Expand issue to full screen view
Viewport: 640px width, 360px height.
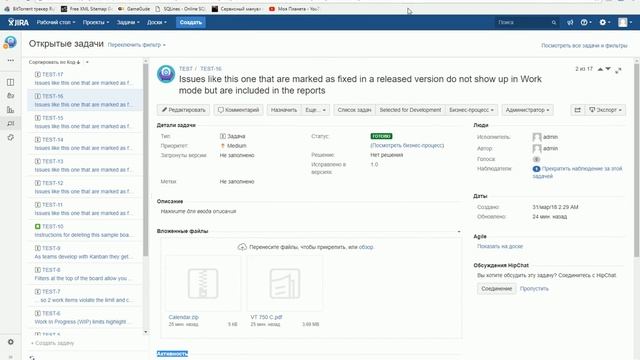[619, 70]
